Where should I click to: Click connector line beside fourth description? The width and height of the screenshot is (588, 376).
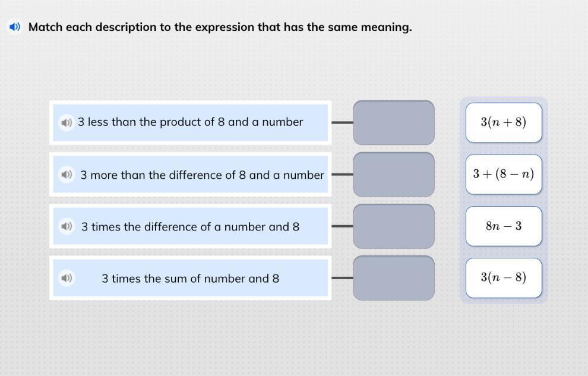point(342,278)
